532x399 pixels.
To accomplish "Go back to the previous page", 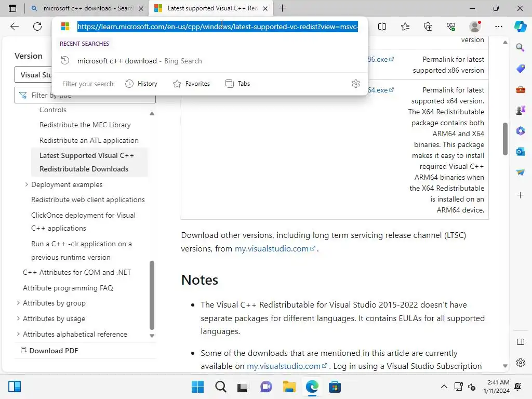I will coord(15,26).
